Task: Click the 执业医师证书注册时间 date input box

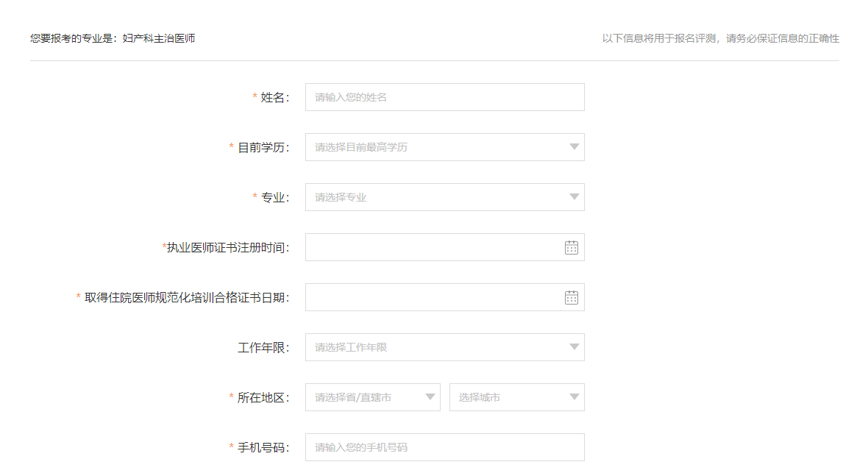Action: (x=430, y=247)
